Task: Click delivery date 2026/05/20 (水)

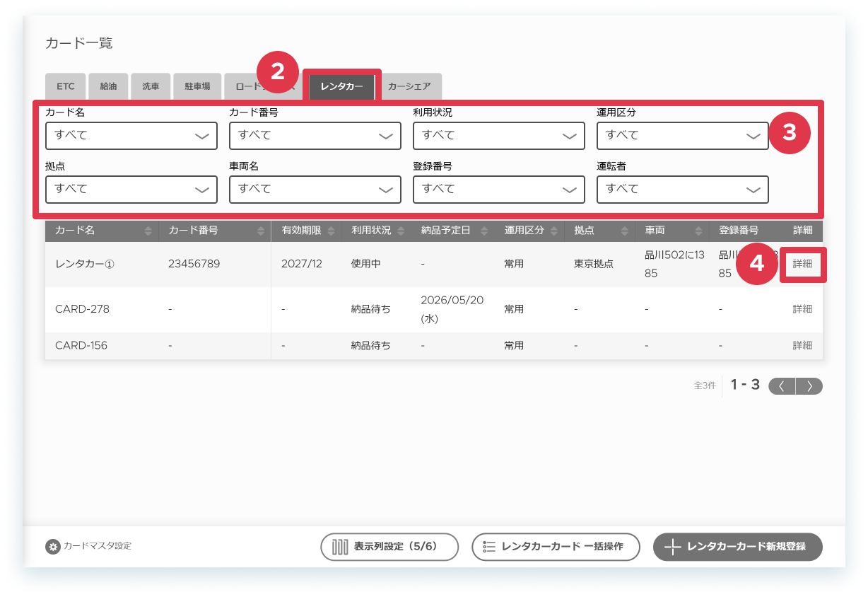Action: 452,309
